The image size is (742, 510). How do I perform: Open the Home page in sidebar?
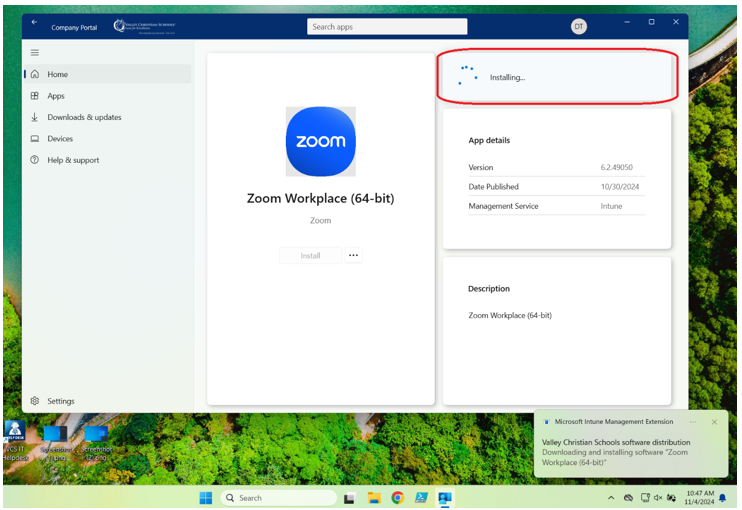click(x=108, y=74)
